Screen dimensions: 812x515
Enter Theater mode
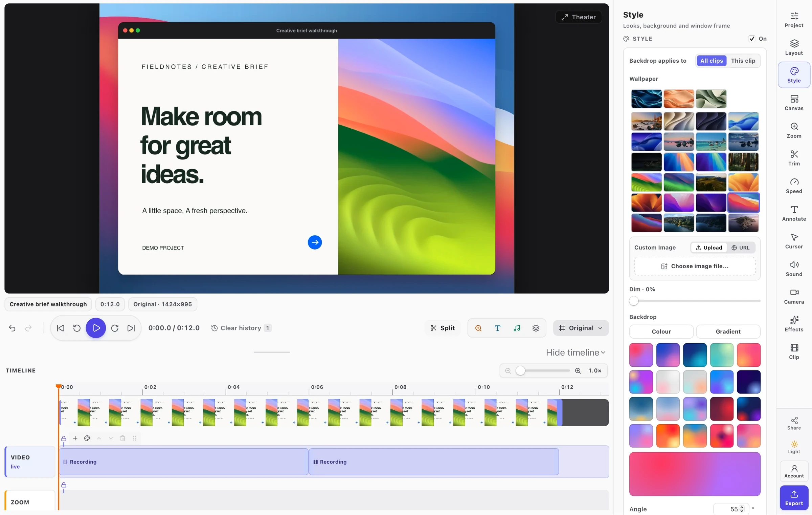click(x=579, y=17)
